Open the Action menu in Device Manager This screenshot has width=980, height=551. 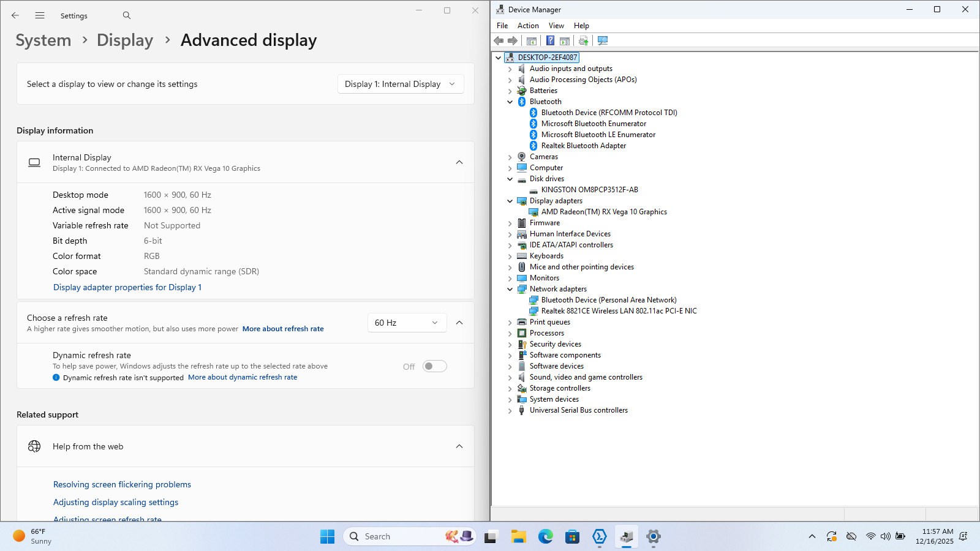pos(528,26)
